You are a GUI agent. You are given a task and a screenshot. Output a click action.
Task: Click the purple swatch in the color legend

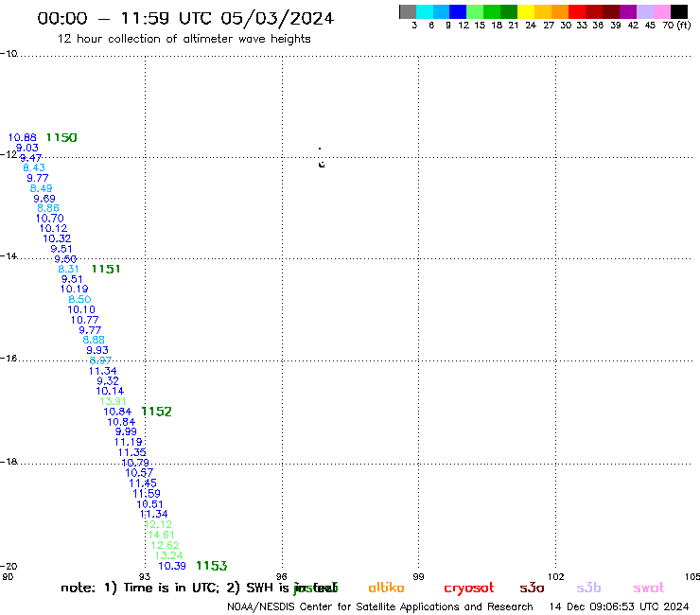pos(628,11)
